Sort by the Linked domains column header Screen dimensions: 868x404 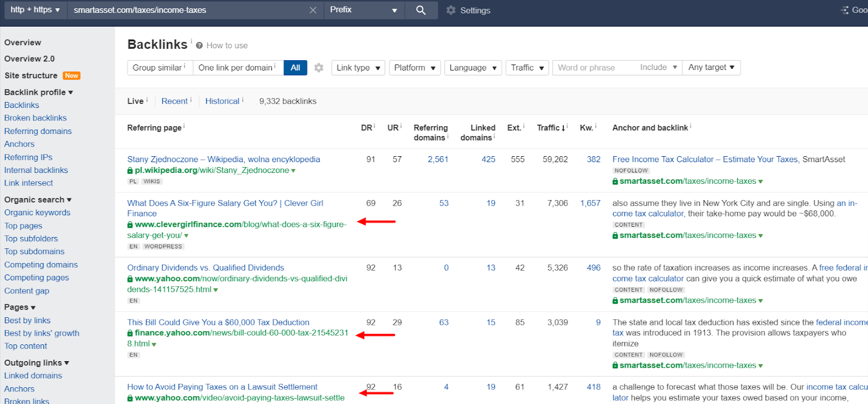[x=478, y=132]
